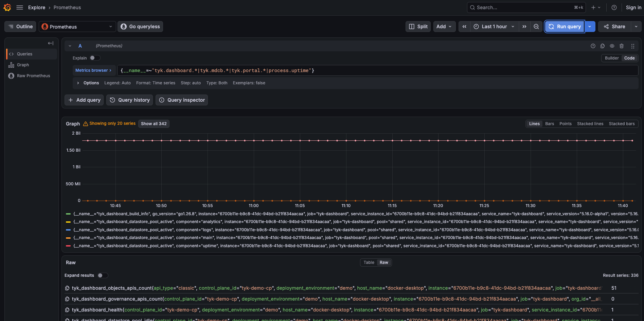Click red uptime component legend swatch
The width and height of the screenshot is (644, 321).
(x=68, y=246)
